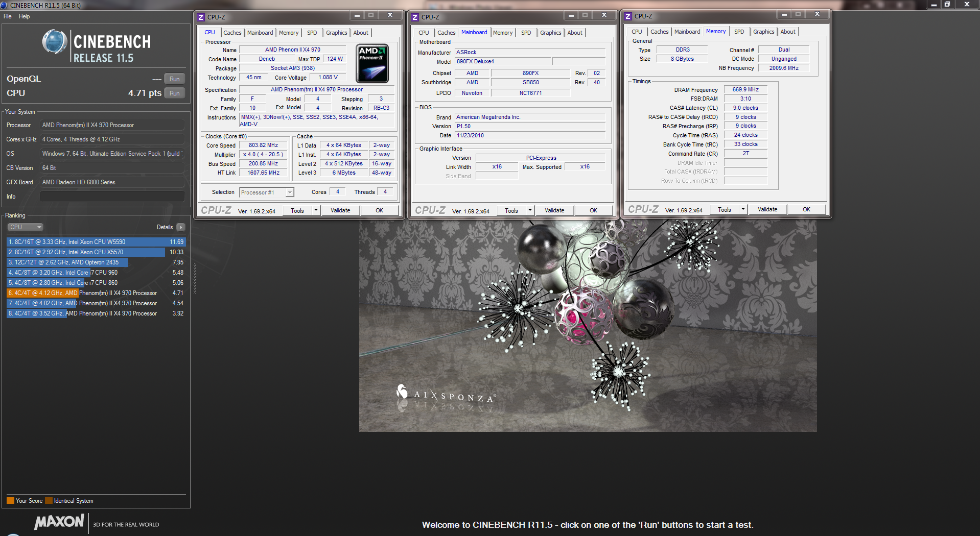Click the MAXON logo at bottom
This screenshot has width=980, height=536.
[59, 522]
